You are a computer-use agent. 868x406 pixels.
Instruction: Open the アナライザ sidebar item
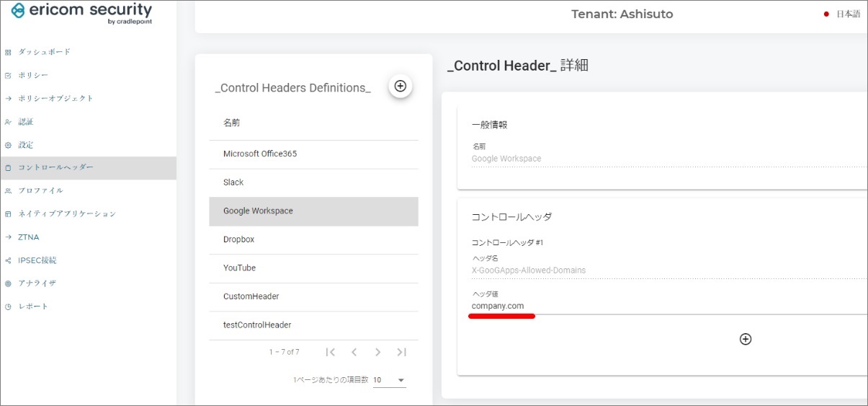pyautogui.click(x=37, y=283)
